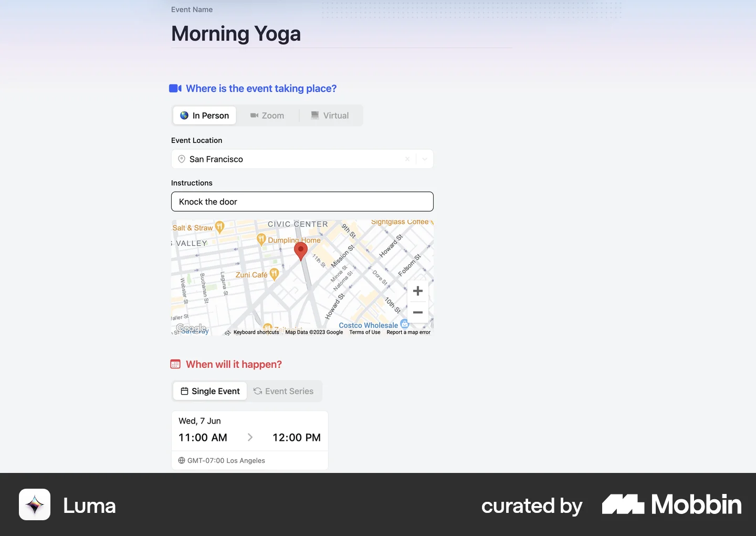Click the Knock the door instructions field
Image resolution: width=756 pixels, height=536 pixels.
302,202
